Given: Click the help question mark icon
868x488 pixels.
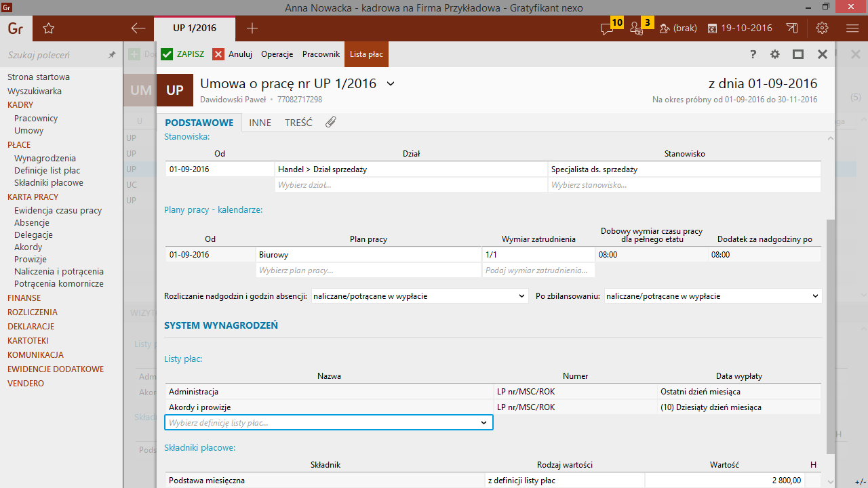Looking at the screenshot, I should click(x=753, y=54).
